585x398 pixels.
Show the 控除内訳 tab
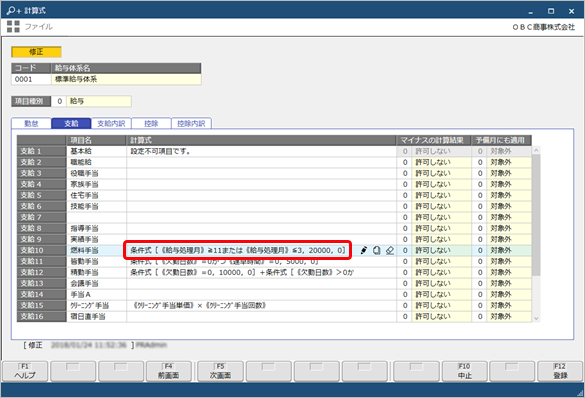point(191,123)
